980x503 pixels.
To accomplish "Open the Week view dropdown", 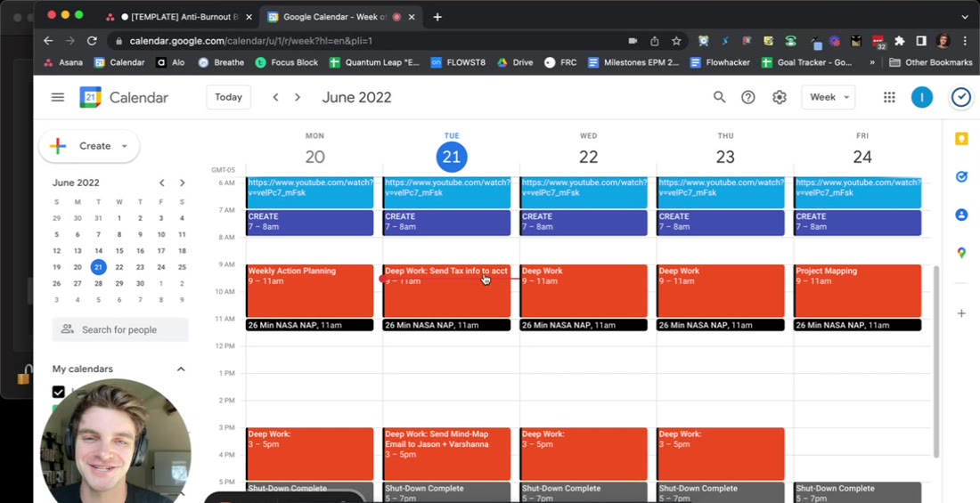I will [x=829, y=97].
